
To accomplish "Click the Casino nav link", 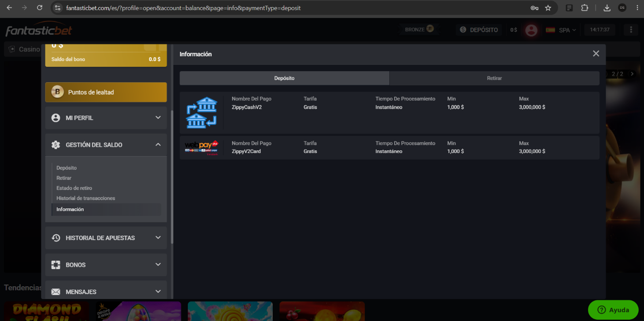I will (25, 49).
